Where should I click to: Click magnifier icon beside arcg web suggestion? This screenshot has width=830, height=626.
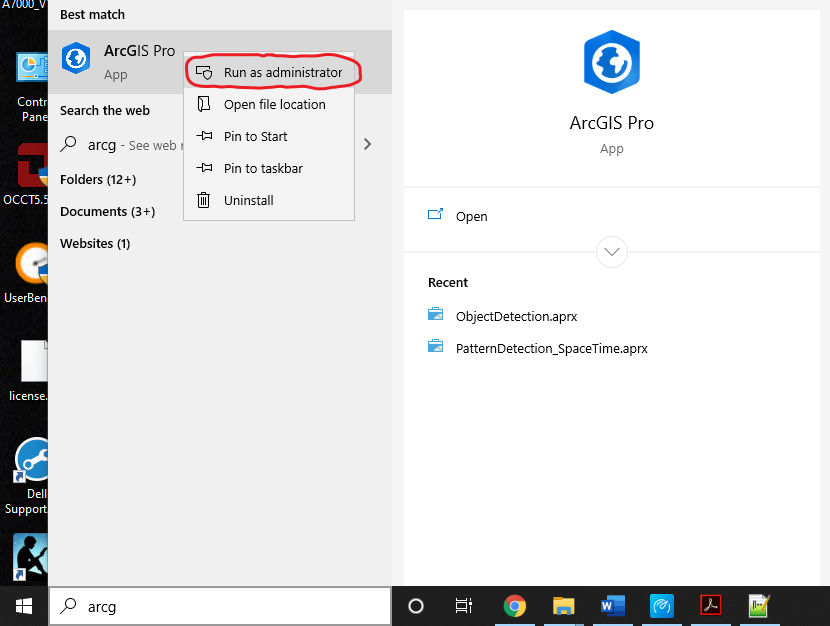pos(68,144)
